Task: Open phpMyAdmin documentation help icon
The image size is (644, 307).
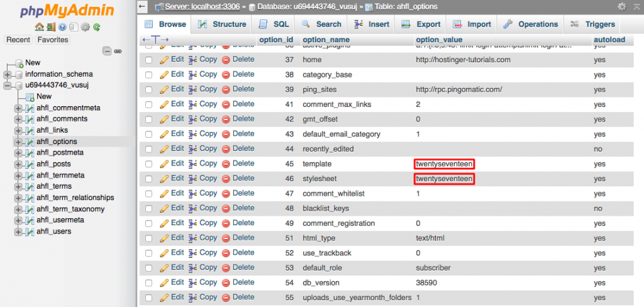Action: [x=62, y=27]
